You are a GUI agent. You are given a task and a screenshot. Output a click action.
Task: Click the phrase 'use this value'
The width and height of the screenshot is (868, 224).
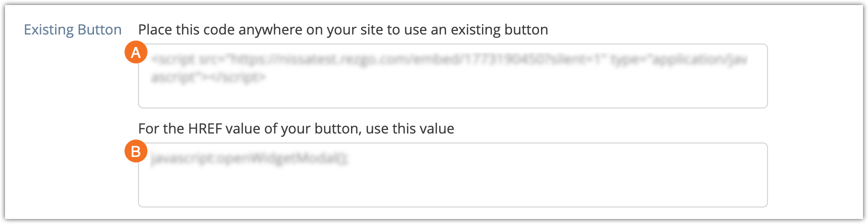(x=410, y=129)
